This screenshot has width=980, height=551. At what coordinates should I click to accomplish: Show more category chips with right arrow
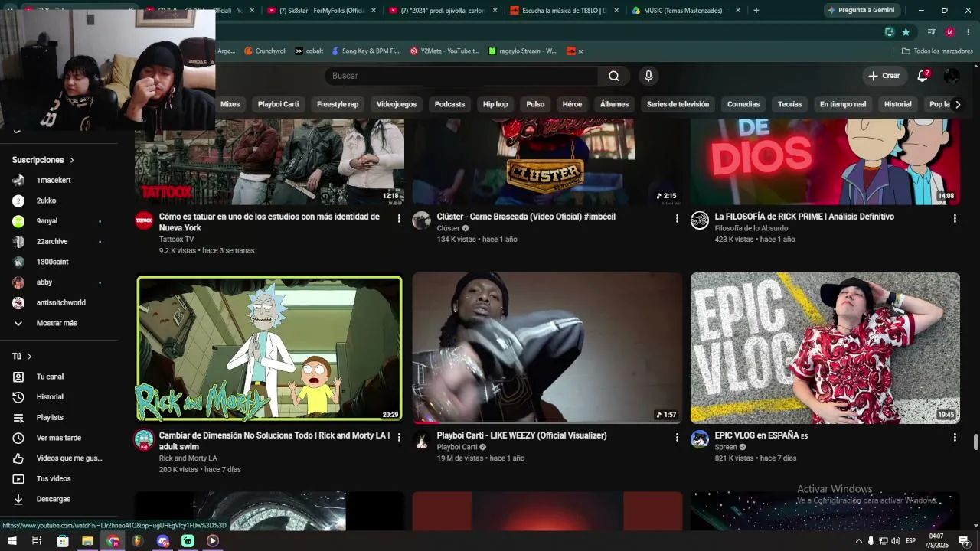957,104
